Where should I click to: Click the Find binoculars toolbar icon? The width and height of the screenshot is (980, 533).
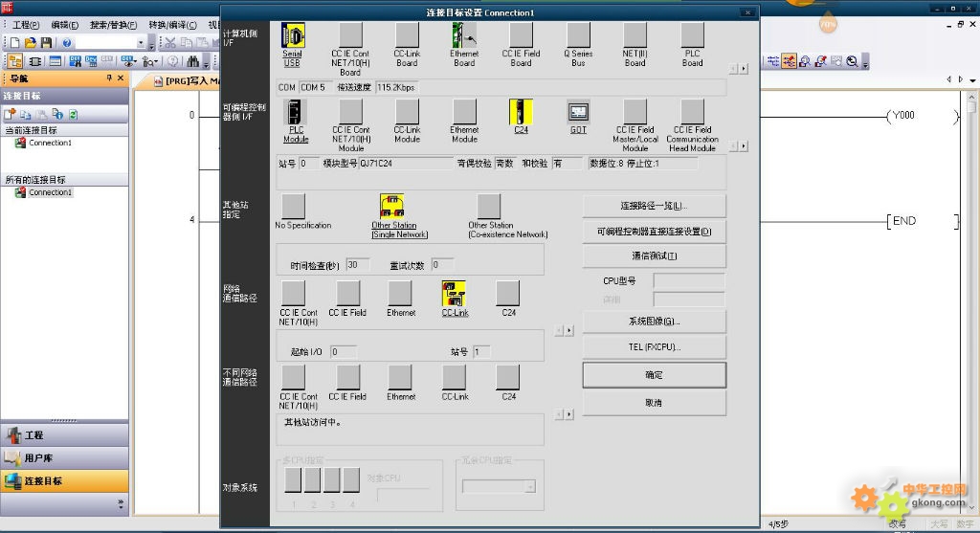(x=193, y=61)
